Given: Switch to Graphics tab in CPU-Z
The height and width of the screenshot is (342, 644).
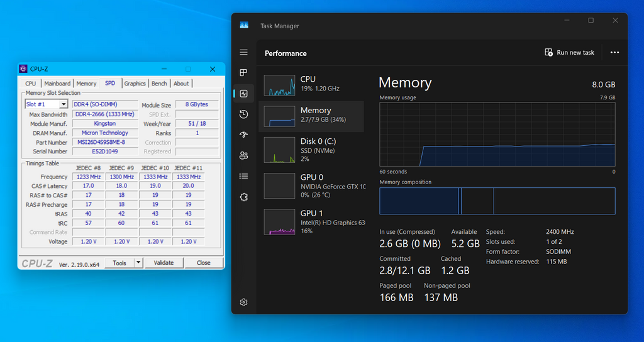Looking at the screenshot, I should tap(135, 84).
